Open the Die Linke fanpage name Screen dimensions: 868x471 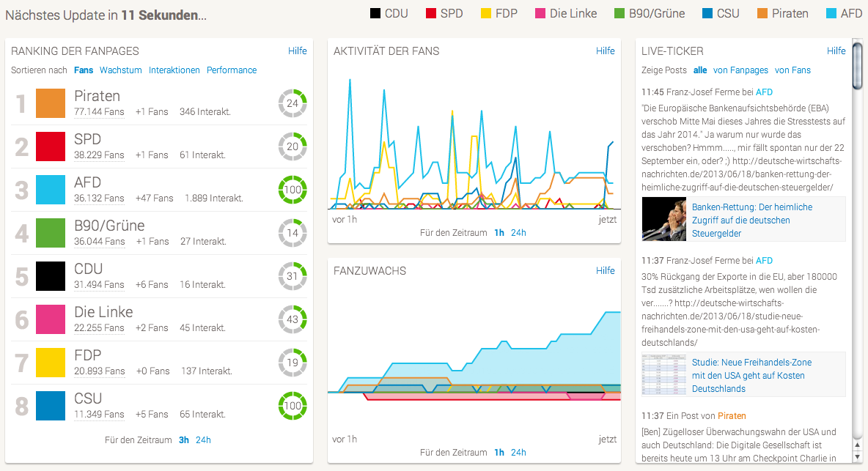pos(103,312)
